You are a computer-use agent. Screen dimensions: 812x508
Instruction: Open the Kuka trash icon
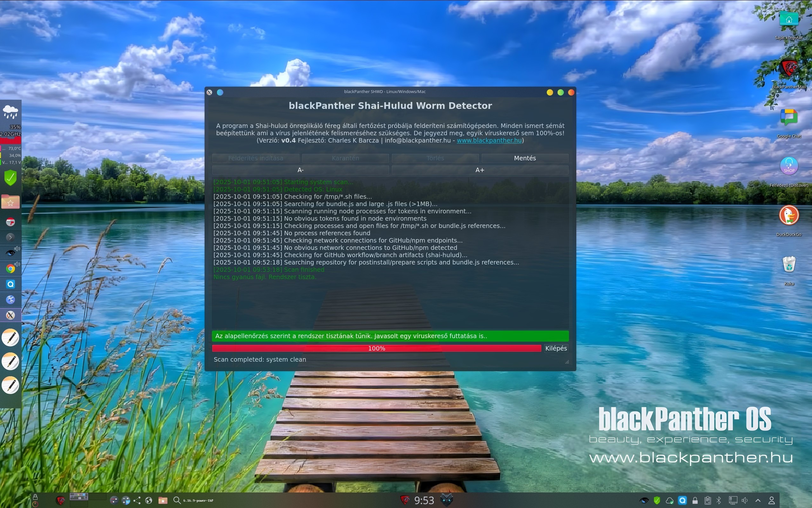pos(788,264)
